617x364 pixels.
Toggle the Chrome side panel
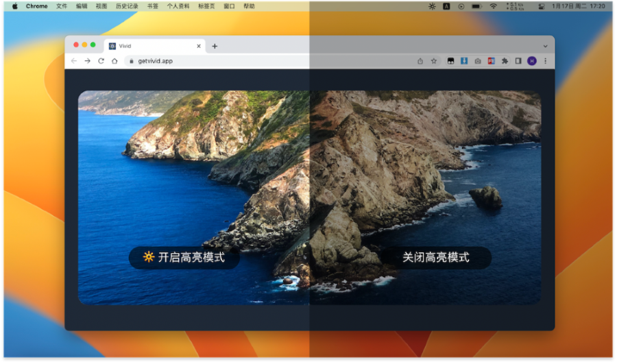518,61
